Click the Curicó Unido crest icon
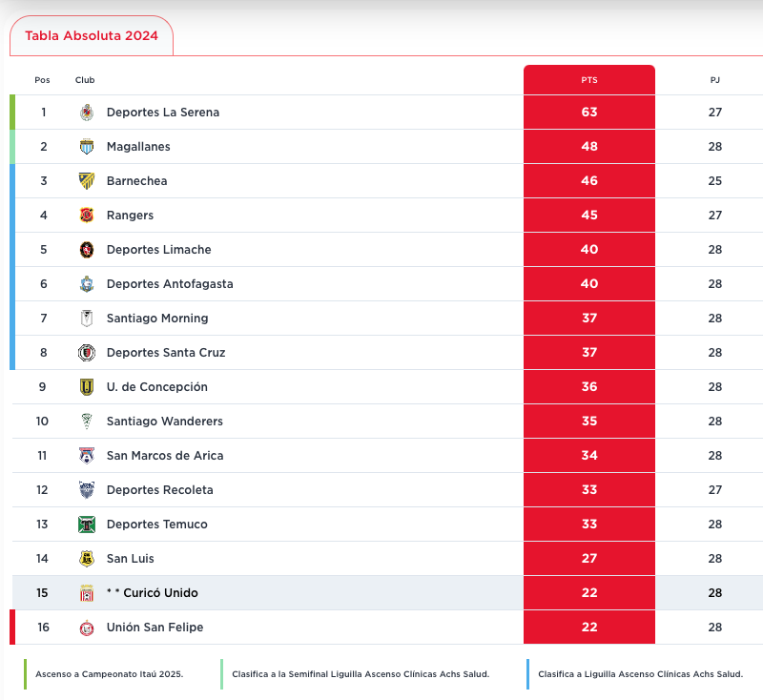 pos(87,593)
